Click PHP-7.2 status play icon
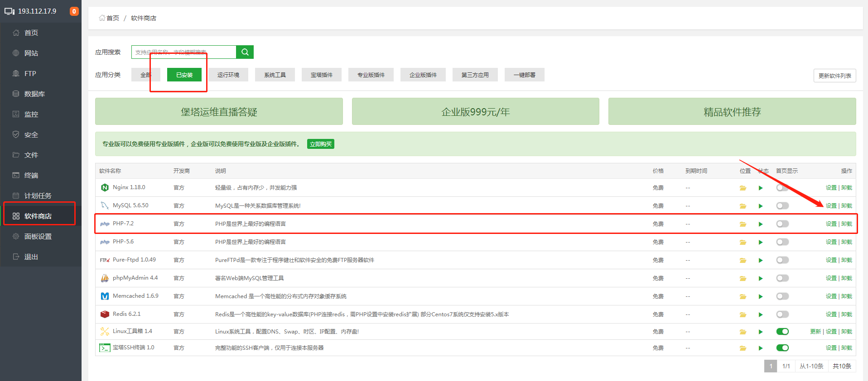Screen dimensions: 868x381 [x=761, y=224]
